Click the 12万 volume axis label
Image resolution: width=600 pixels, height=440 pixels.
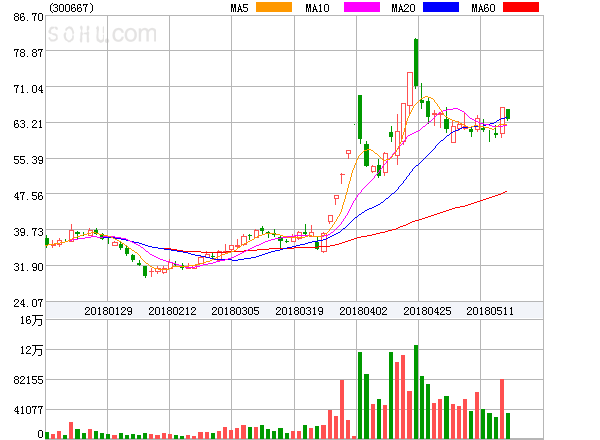pos(31,350)
